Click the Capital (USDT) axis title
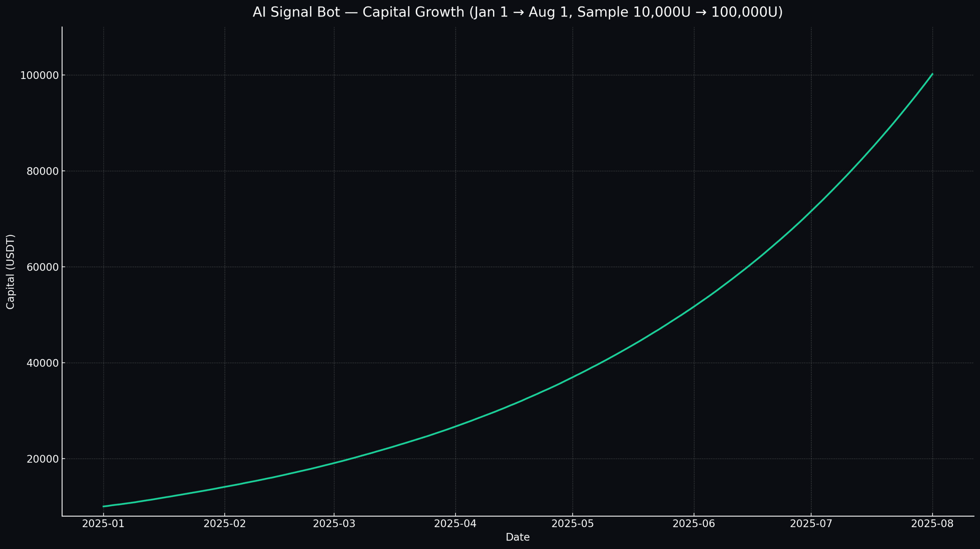The width and height of the screenshot is (980, 549). pos(10,272)
